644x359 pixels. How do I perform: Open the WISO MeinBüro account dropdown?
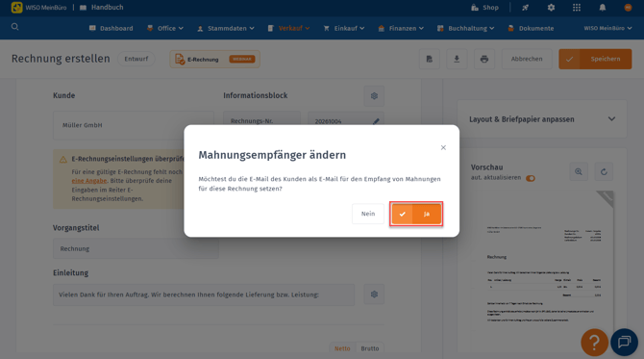click(607, 28)
